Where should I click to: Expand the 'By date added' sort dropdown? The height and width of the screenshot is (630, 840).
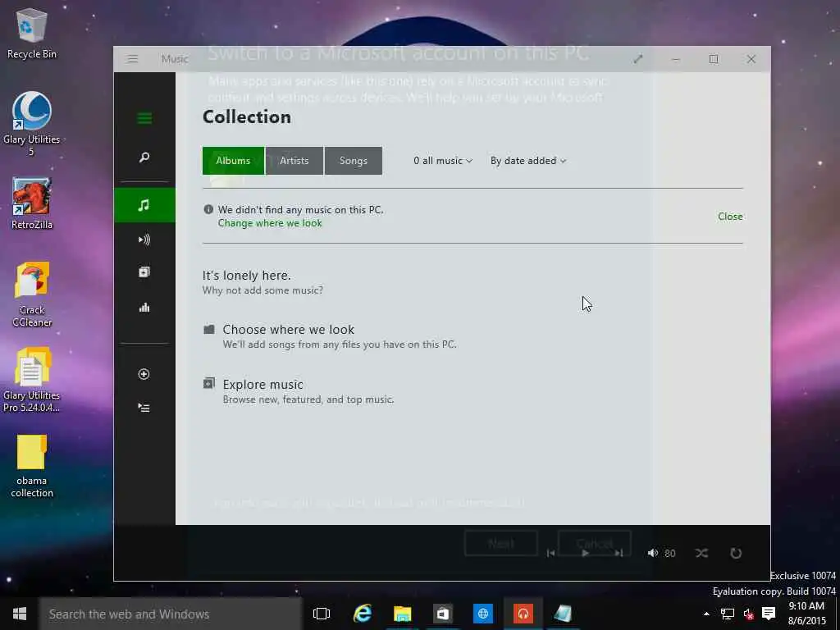coord(528,161)
